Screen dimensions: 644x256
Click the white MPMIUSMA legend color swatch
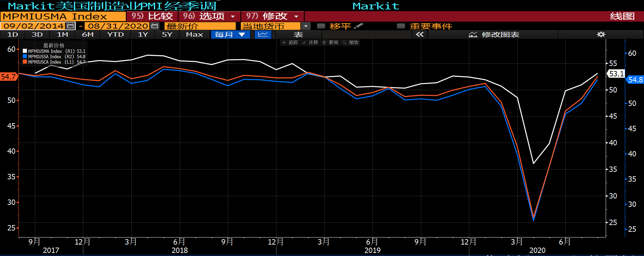pos(25,51)
